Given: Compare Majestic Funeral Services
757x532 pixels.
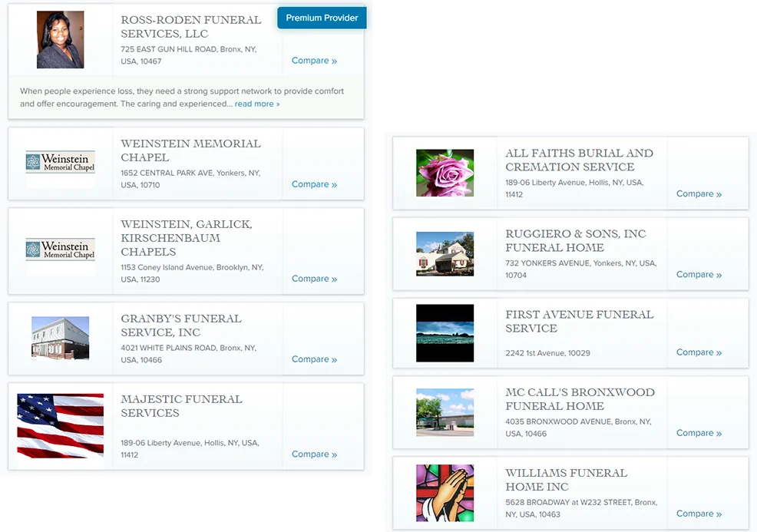Looking at the screenshot, I should tap(314, 454).
